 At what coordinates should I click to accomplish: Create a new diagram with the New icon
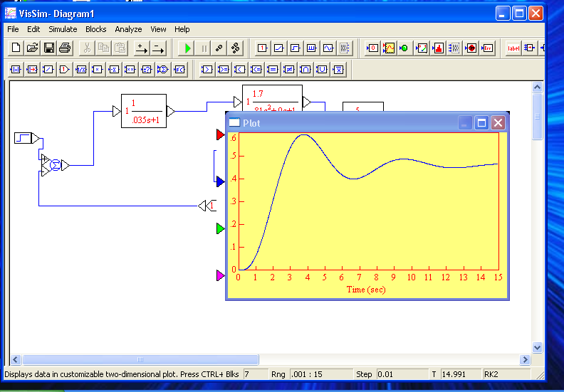[x=16, y=48]
